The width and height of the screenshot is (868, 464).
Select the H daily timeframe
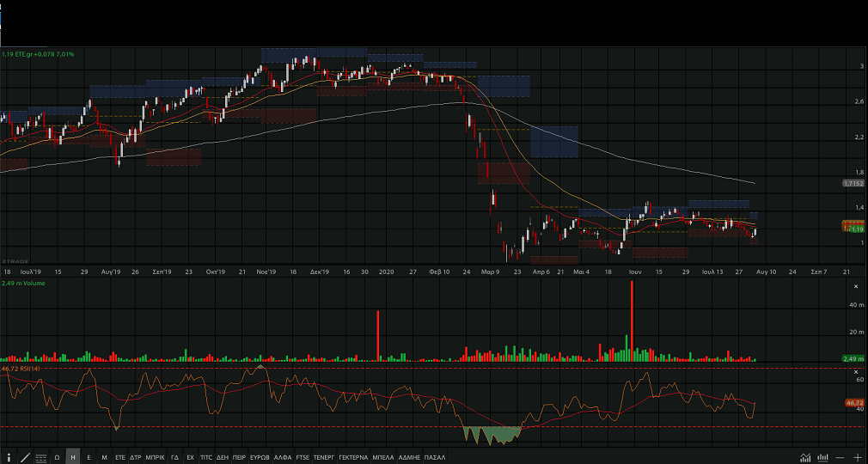pyautogui.click(x=73, y=457)
